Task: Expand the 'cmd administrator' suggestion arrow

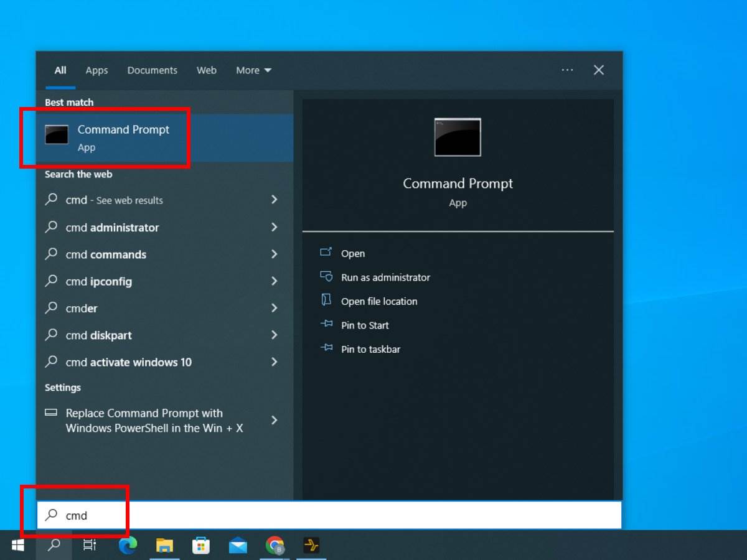Action: [x=274, y=227]
